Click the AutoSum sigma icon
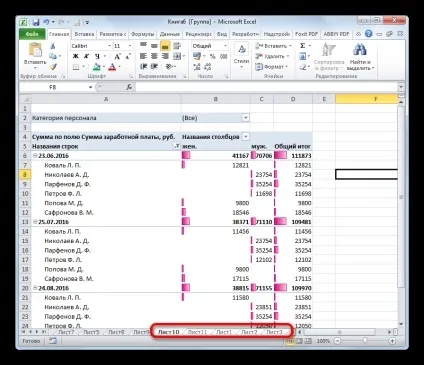424x365 pixels. pyautogui.click(x=303, y=46)
